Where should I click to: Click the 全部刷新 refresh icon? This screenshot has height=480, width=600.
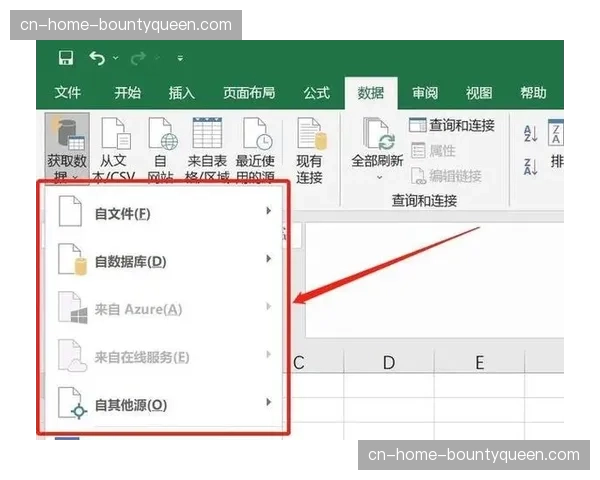(379, 134)
